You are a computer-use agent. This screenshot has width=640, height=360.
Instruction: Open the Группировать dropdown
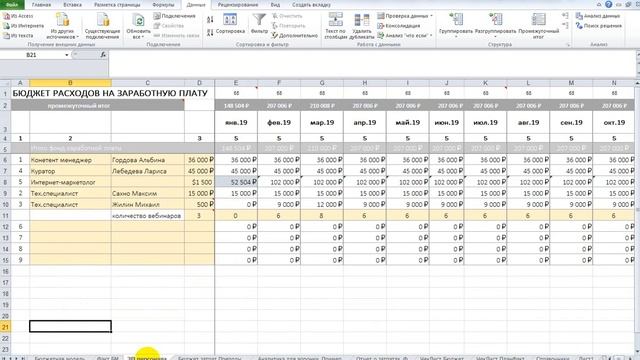456,26
